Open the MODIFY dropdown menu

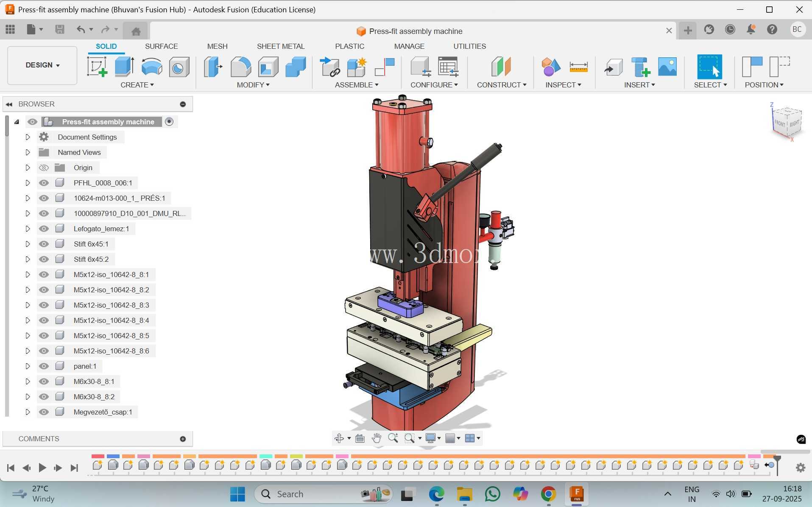[253, 85]
